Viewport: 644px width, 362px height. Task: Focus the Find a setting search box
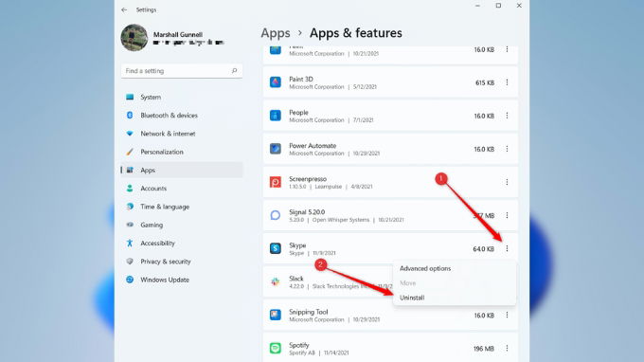point(182,71)
